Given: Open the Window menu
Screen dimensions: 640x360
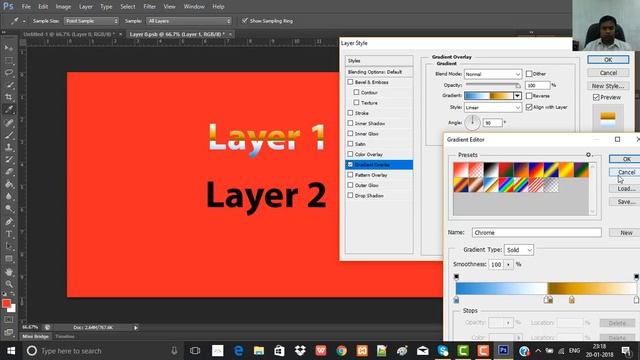Looking at the screenshot, I should pos(194,7).
